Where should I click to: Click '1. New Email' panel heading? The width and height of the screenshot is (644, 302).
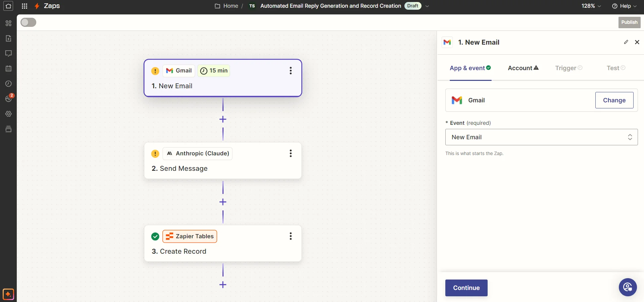pos(479,42)
